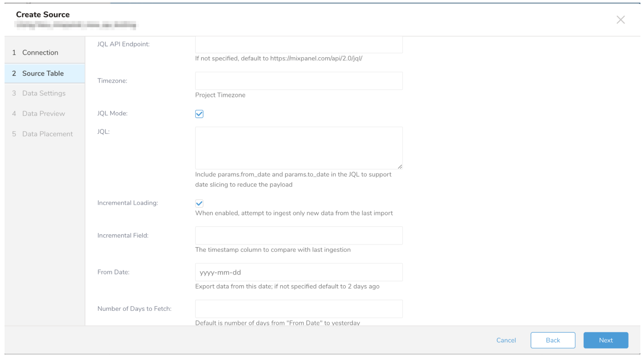Image resolution: width=644 pixels, height=358 pixels.
Task: Grab the JQL text area resize handle
Action: (x=400, y=167)
